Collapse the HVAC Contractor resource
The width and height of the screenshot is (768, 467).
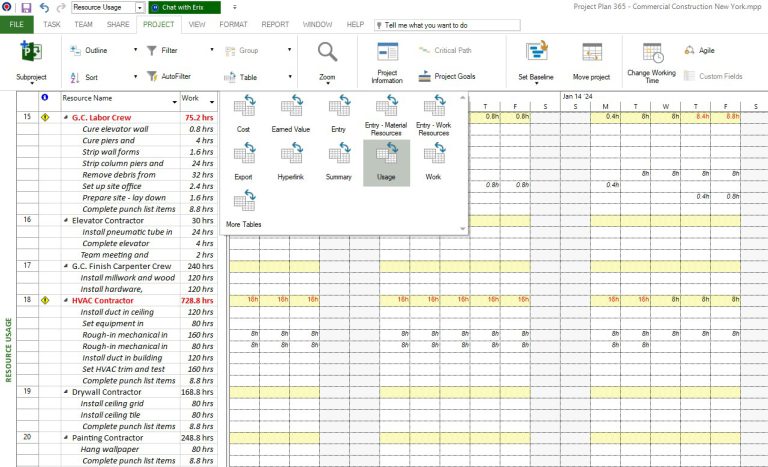[x=66, y=300]
